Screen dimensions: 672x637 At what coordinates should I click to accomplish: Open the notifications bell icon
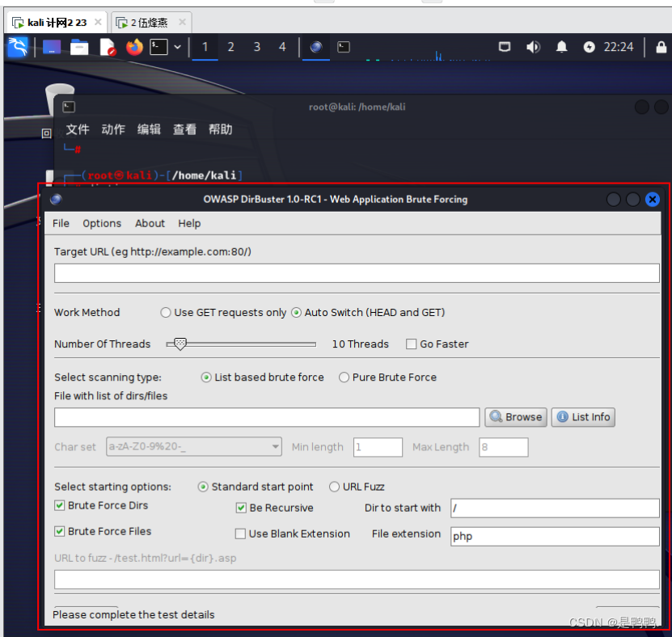coord(561,47)
